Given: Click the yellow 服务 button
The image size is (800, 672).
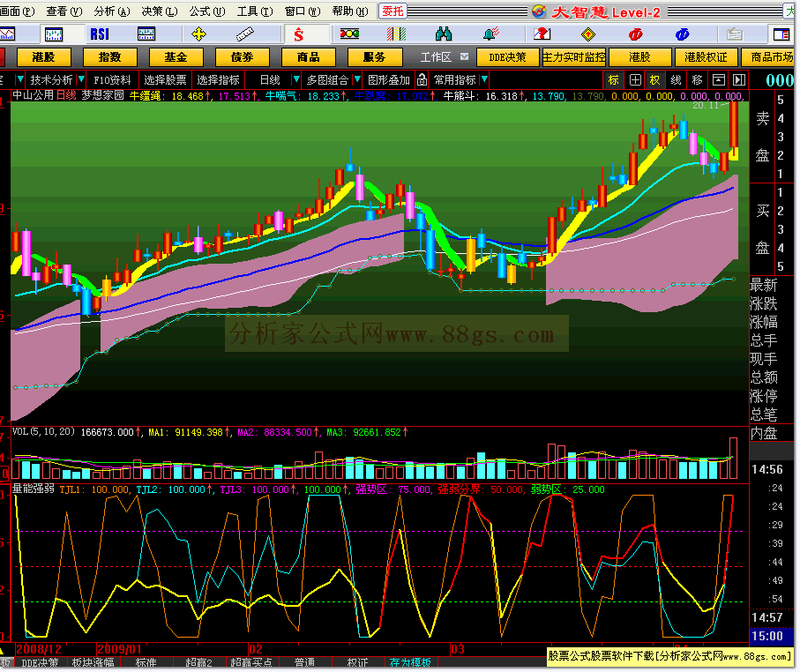Looking at the screenshot, I should 375,57.
